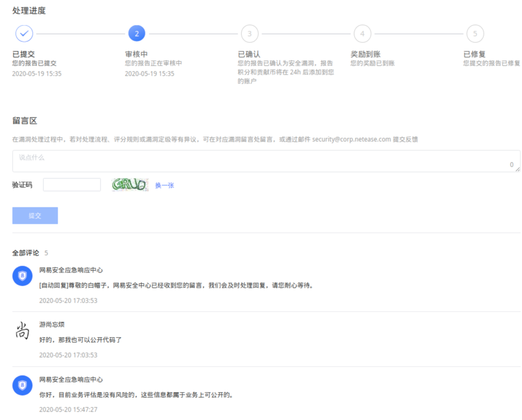The image size is (522, 420).
Task: Click the progress track between steps 2 and 3
Action: (x=193, y=33)
